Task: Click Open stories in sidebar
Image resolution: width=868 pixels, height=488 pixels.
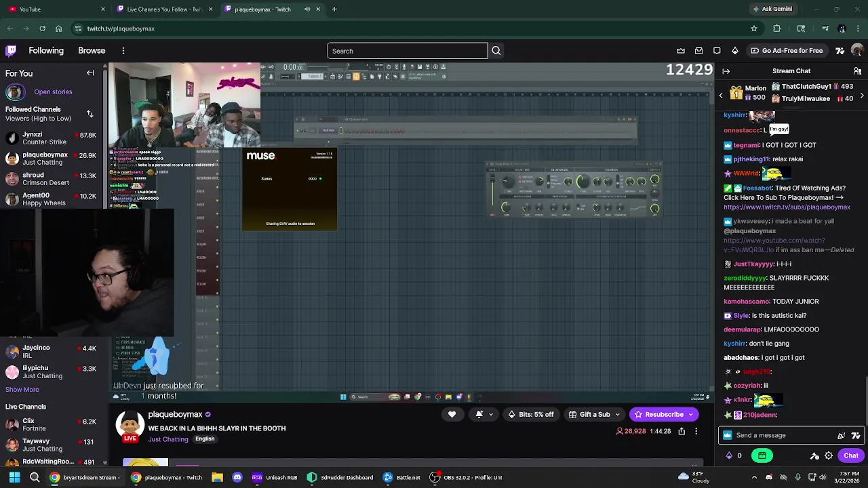Action: pyautogui.click(x=53, y=91)
